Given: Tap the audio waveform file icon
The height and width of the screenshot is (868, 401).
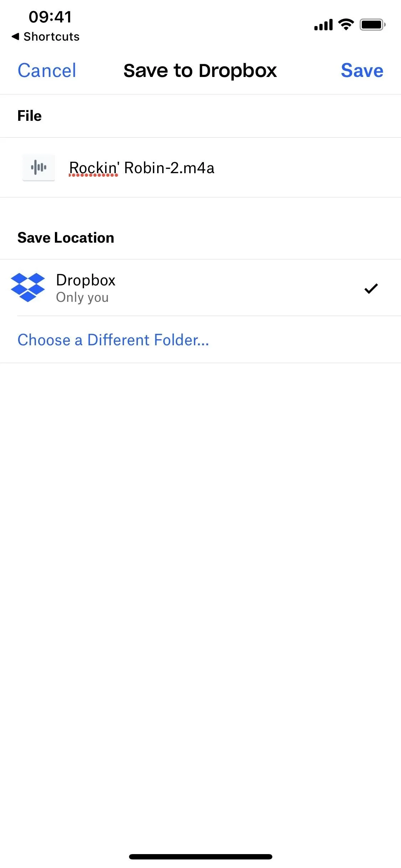Looking at the screenshot, I should [x=38, y=167].
